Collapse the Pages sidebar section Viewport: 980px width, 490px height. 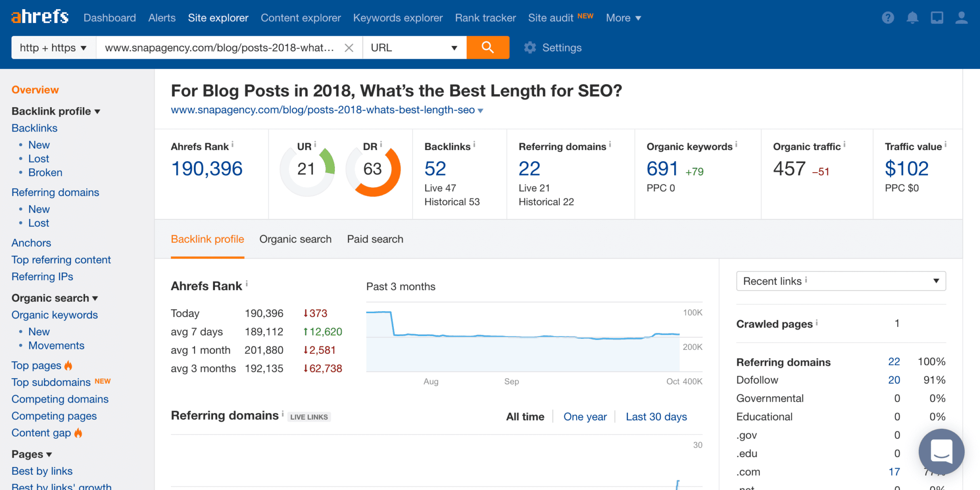pos(32,454)
